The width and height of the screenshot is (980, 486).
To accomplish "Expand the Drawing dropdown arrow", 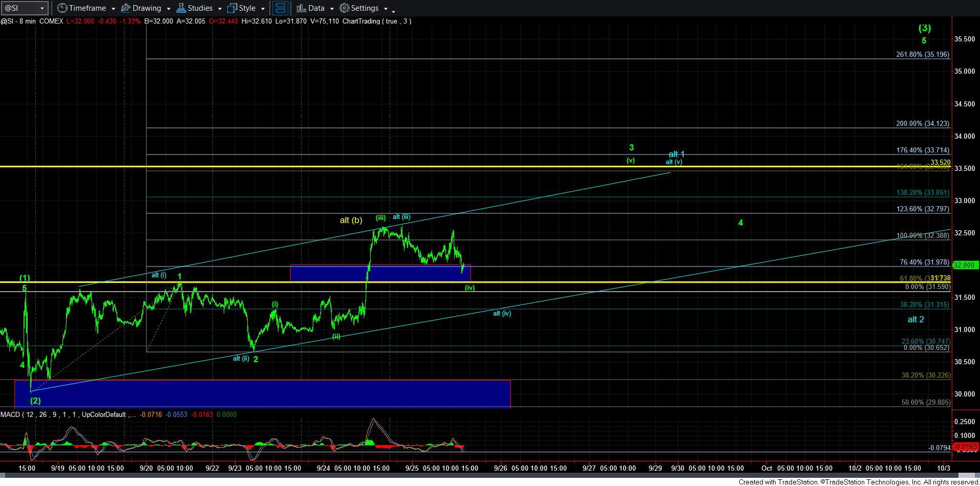I will [x=168, y=9].
